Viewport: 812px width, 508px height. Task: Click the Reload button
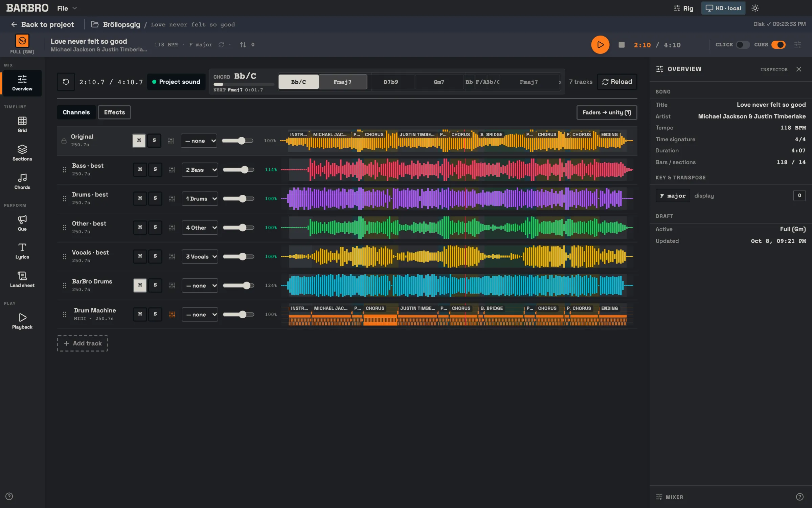tap(617, 82)
